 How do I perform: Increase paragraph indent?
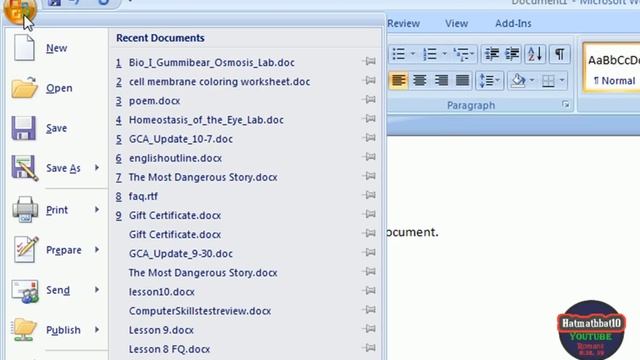(x=512, y=54)
